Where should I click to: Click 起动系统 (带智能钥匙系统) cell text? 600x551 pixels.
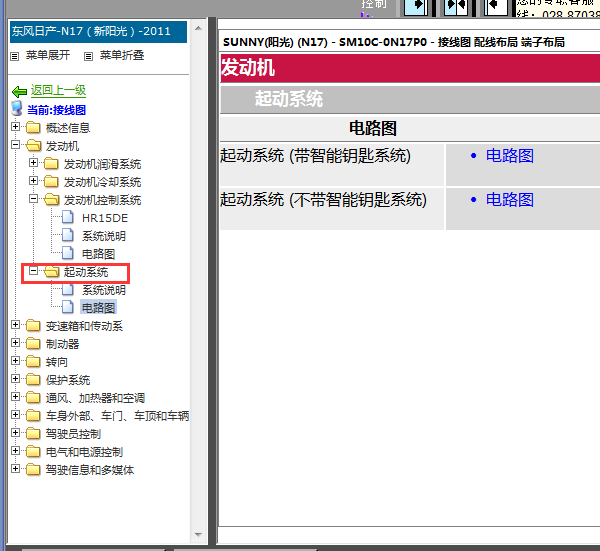315,156
